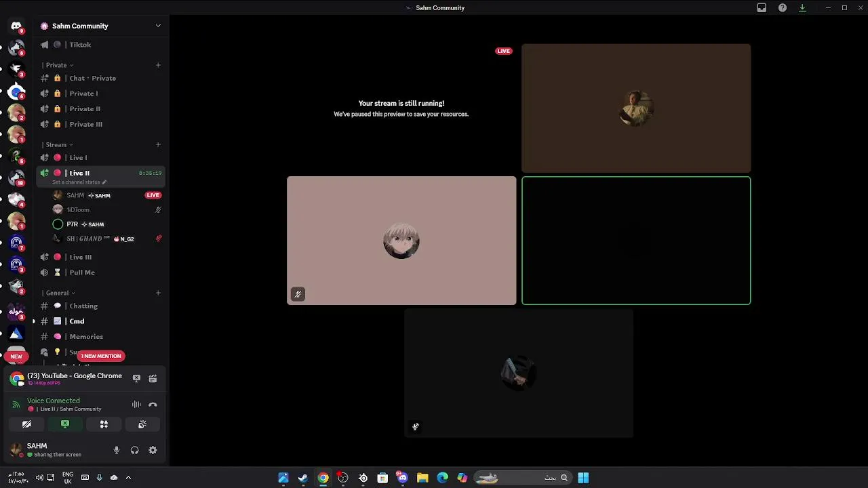Open Microsoft Edge from taskbar
Image resolution: width=868 pixels, height=488 pixels.
[x=443, y=478]
